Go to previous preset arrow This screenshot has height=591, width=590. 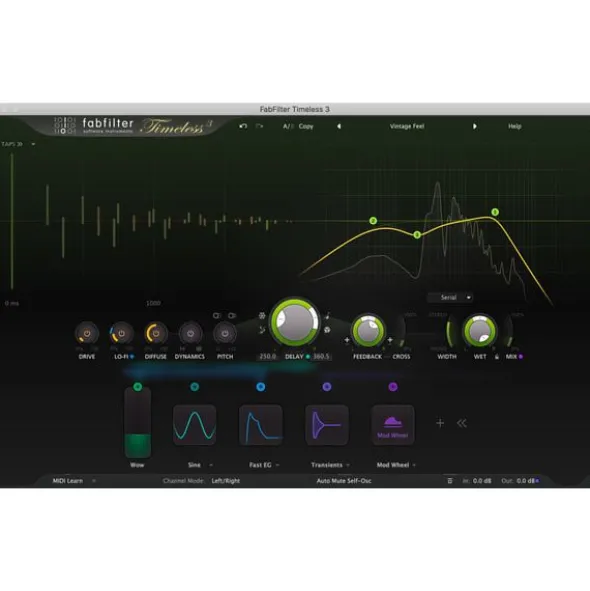click(339, 126)
